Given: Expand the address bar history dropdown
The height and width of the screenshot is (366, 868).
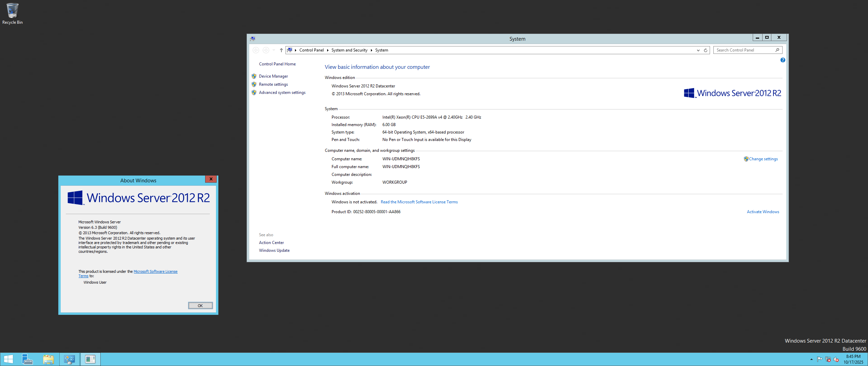Looking at the screenshot, I should coord(698,50).
